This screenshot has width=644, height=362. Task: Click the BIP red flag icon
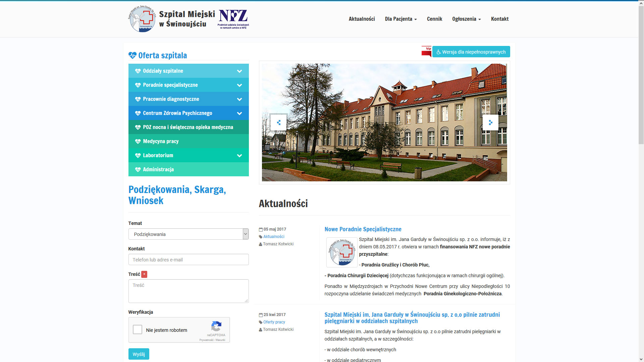(426, 51)
